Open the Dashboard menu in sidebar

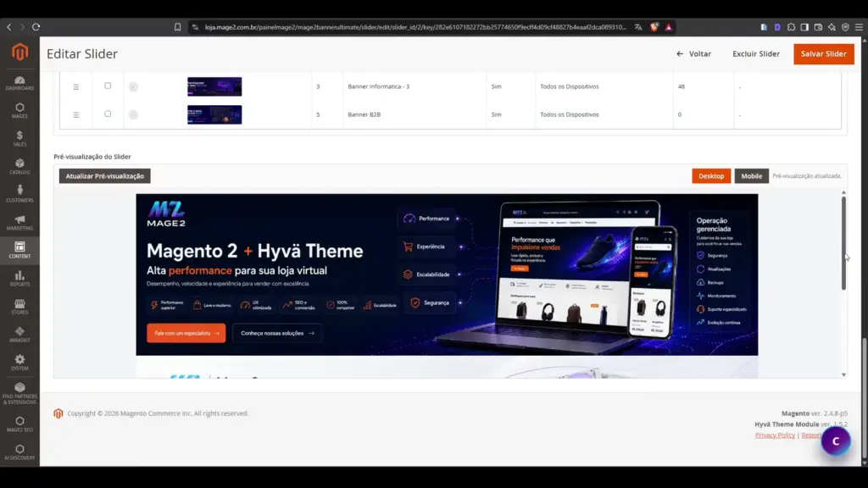tap(19, 83)
